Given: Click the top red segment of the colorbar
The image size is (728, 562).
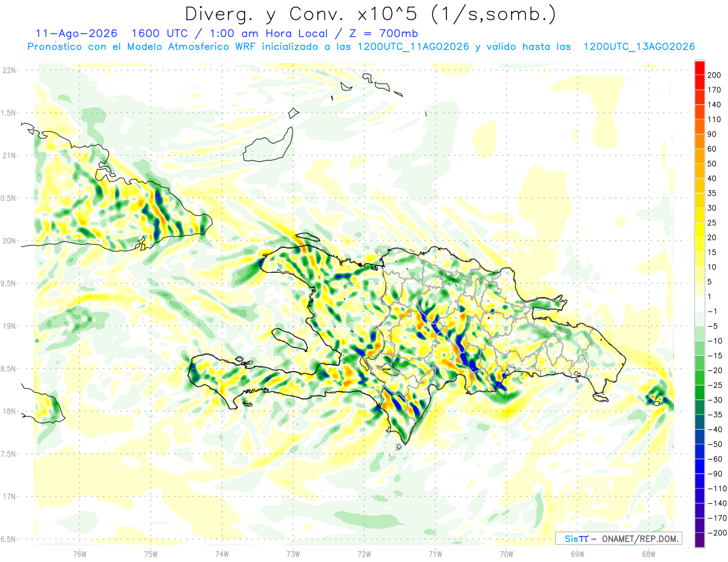Looking at the screenshot, I should (699, 69).
